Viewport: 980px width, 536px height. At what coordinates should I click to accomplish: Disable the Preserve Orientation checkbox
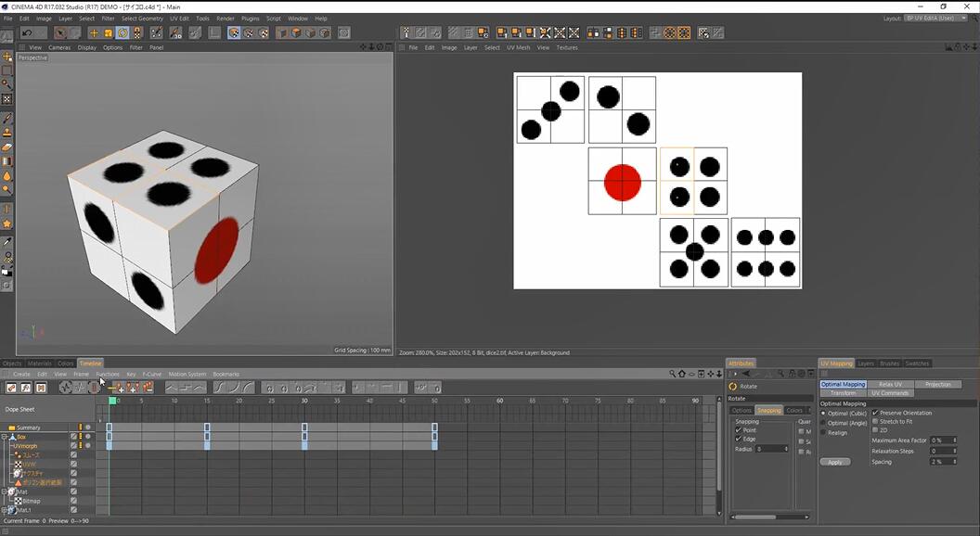(875, 413)
